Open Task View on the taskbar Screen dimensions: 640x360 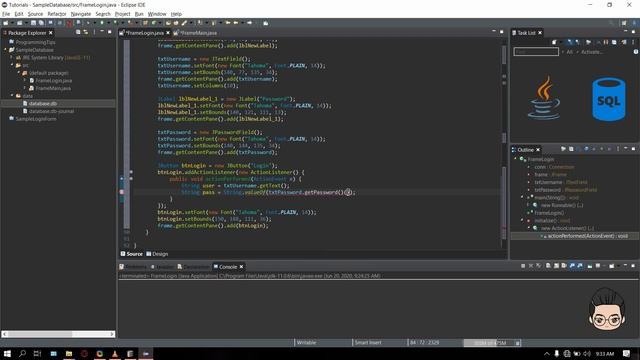pos(38,353)
